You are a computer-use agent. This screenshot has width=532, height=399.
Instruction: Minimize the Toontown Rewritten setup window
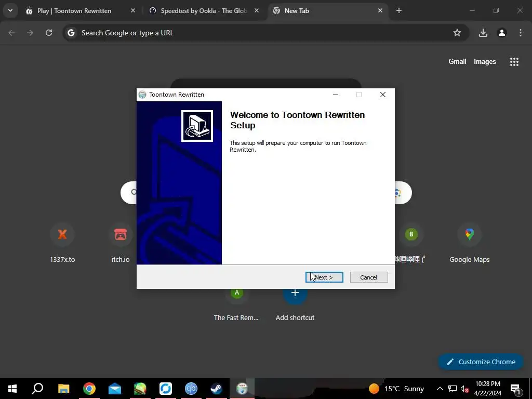(336, 95)
